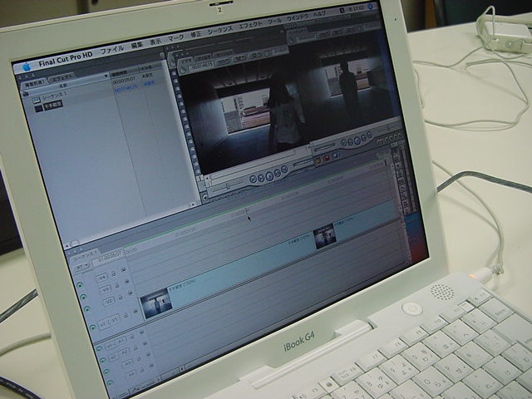The width and height of the screenshot is (532, 399).
Task: Click the 名前 column header in Browser
Action: [x=63, y=86]
